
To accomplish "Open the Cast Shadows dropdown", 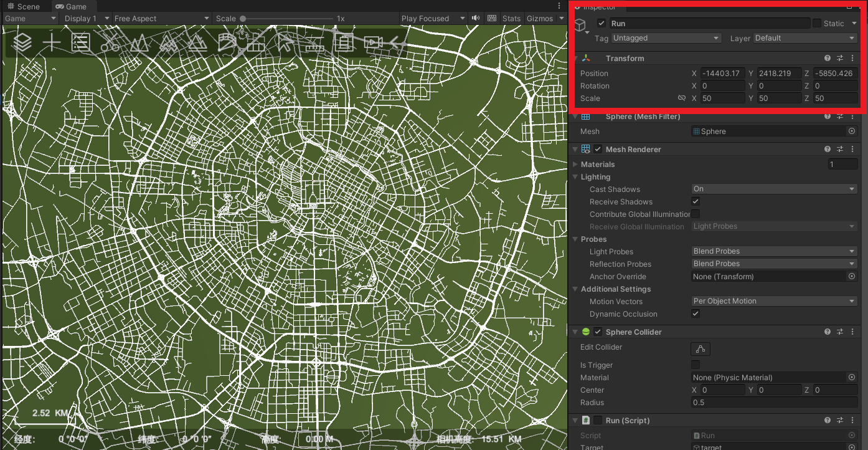I will pos(775,189).
